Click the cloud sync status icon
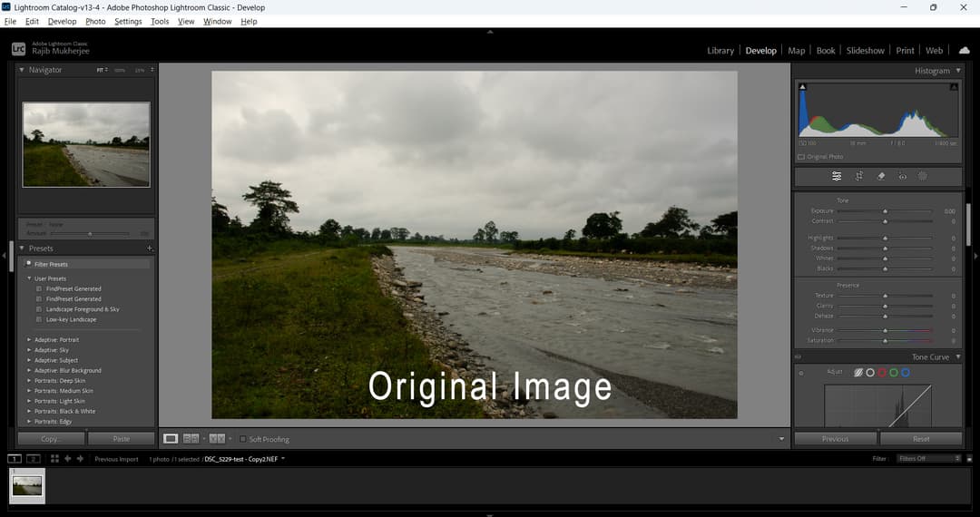The image size is (980, 517). 965,51
